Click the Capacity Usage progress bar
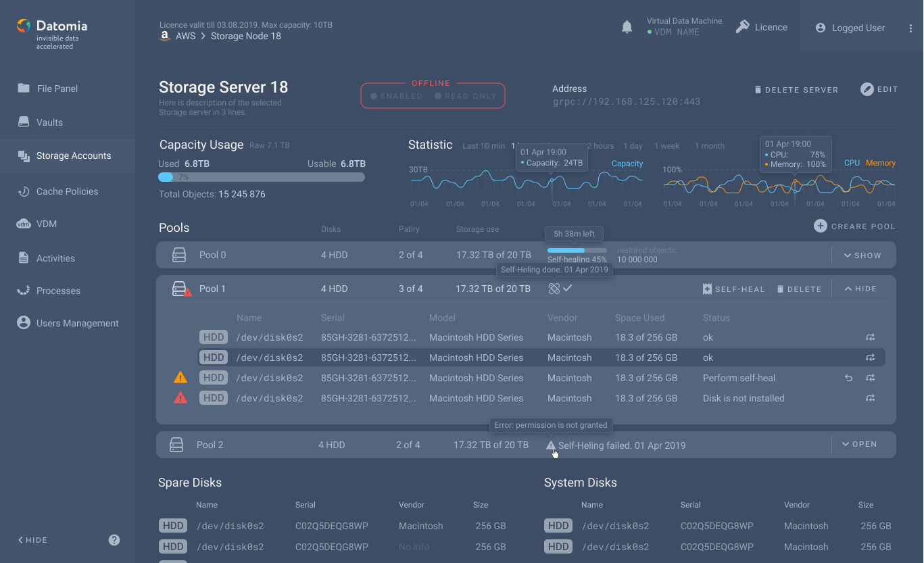Screen dimensions: 924x563 pos(262,177)
